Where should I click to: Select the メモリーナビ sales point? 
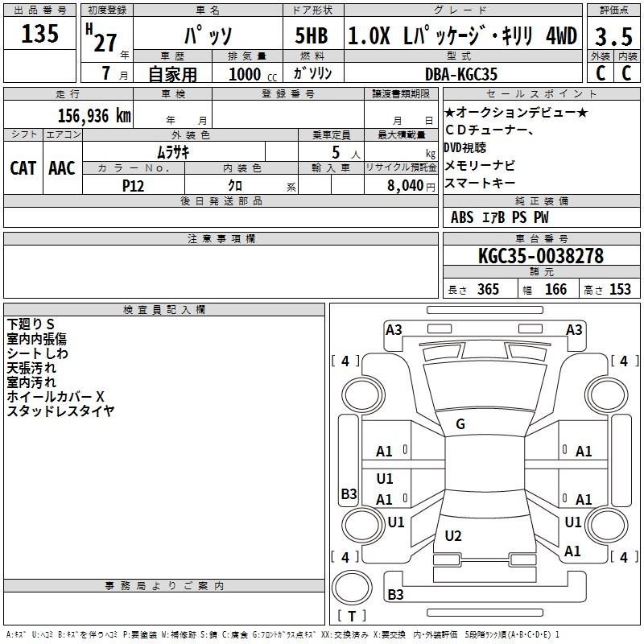479,165
